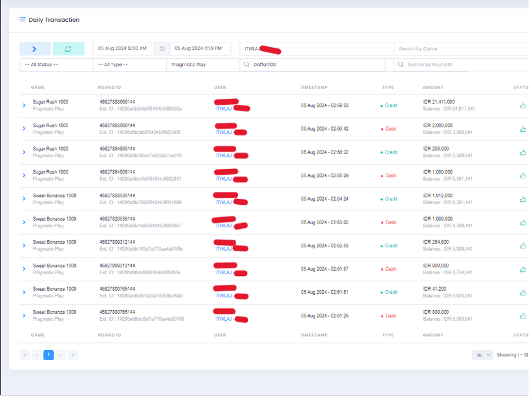This screenshot has width=532, height=399.
Task: Click thumbs-up status icon for IDR 2,000,000 row
Action: 523,129
